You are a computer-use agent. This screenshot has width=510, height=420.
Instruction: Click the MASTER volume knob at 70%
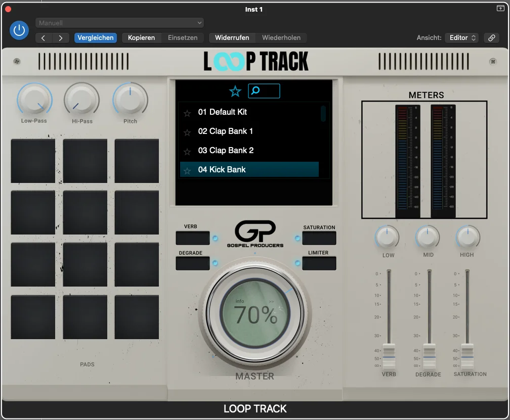[x=254, y=313]
